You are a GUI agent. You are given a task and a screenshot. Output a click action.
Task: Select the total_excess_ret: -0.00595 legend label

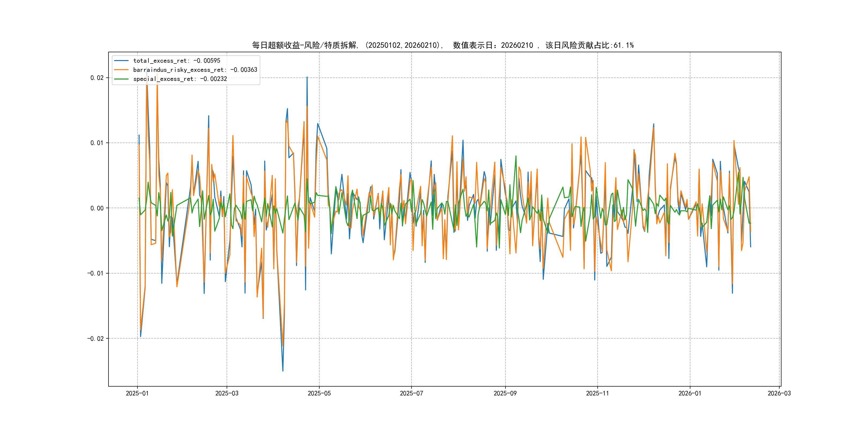click(x=177, y=61)
